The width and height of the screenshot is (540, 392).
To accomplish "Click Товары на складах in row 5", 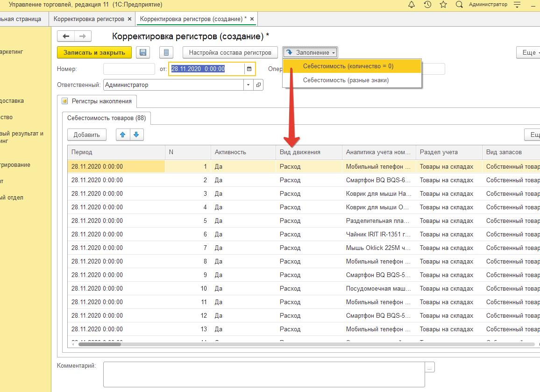I will 449,221.
